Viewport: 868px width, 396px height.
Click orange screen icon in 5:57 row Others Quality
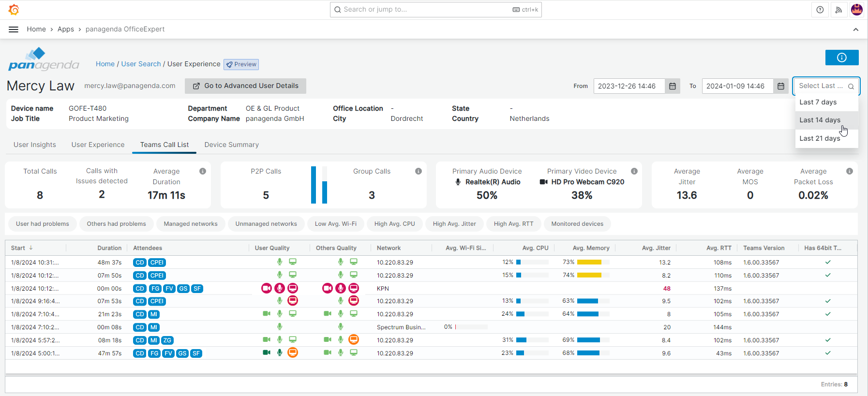(354, 339)
